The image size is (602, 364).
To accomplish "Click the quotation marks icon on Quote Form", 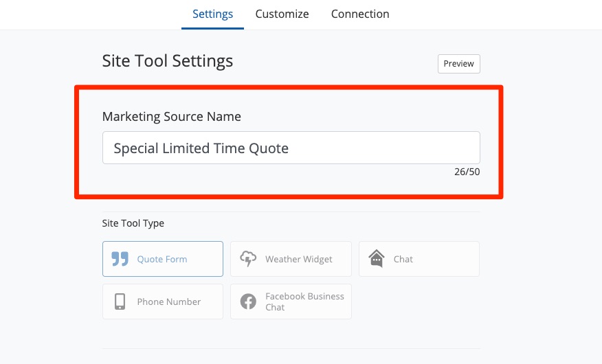I will pyautogui.click(x=120, y=259).
